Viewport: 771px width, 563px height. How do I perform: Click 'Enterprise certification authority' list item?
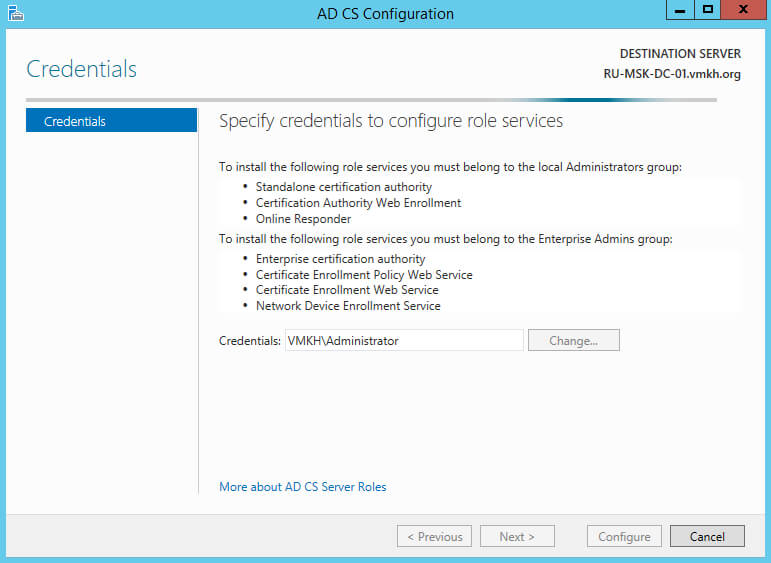[x=340, y=259]
